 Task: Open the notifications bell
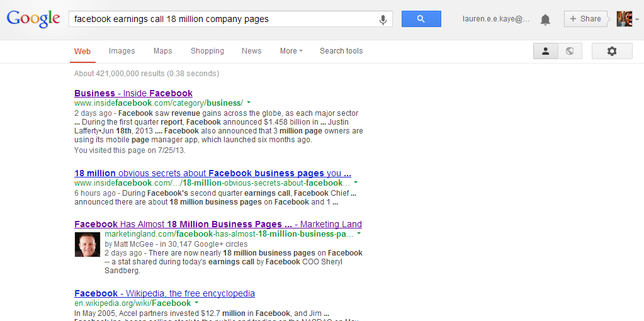pyautogui.click(x=545, y=20)
